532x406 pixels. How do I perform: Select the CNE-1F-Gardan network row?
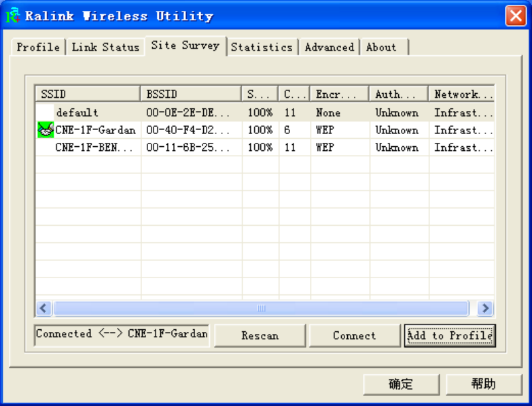pyautogui.click(x=265, y=130)
